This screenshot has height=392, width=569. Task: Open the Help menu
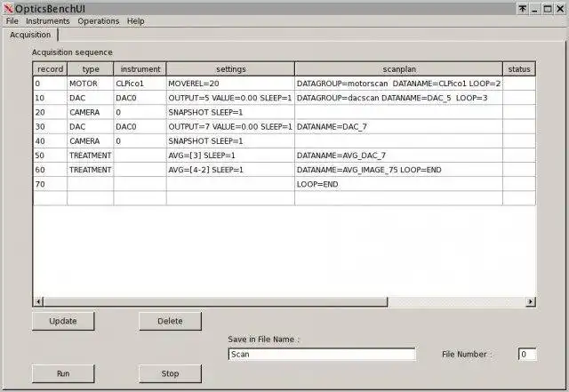136,21
